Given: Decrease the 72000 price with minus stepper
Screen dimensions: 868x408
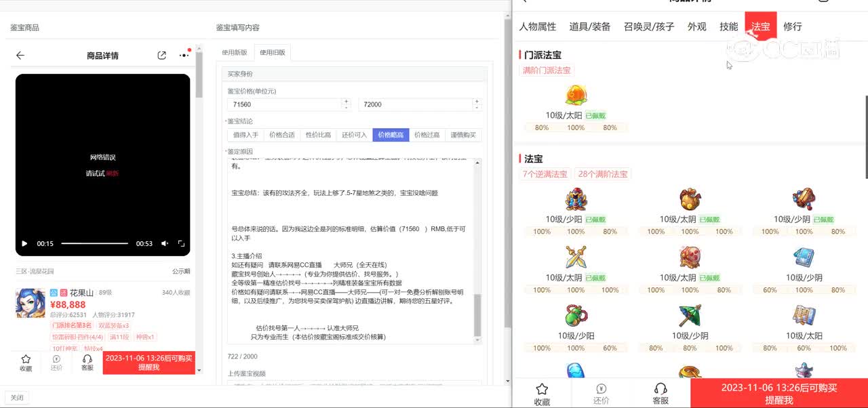Looking at the screenshot, I should (x=477, y=107).
